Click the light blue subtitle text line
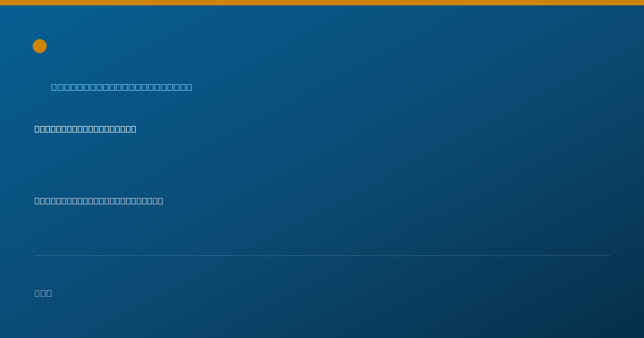The height and width of the screenshot is (338, 644). click(x=122, y=87)
